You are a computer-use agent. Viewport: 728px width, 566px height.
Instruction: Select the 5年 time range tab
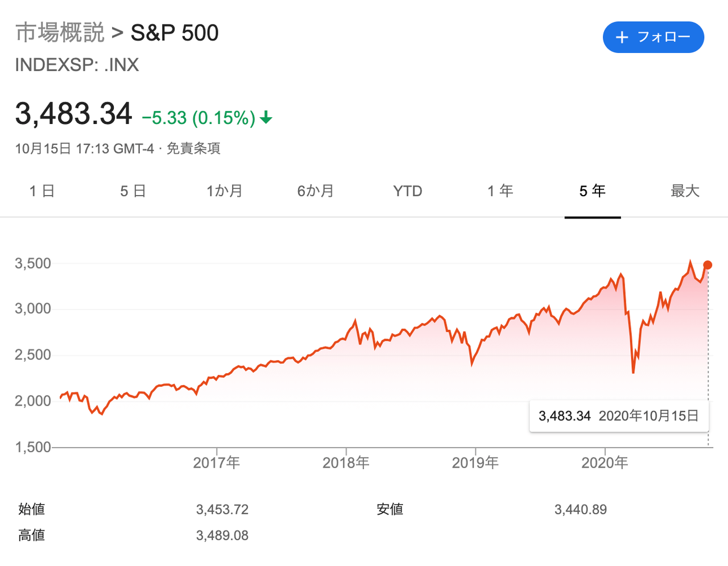(x=593, y=191)
